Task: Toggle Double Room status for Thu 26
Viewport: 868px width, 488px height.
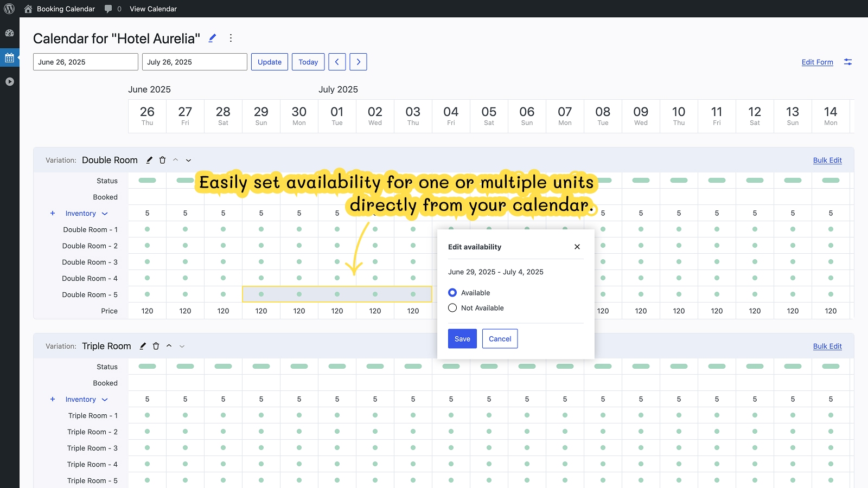Action: [x=147, y=180]
